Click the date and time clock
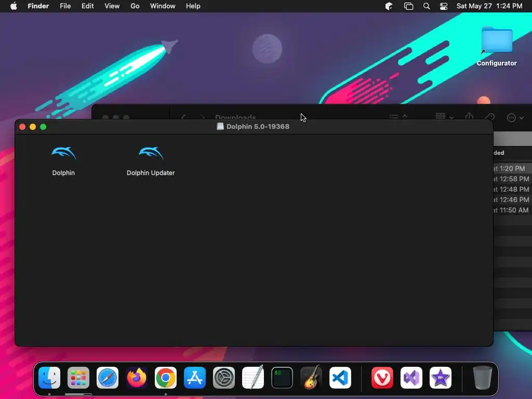Screen dimensions: 532x399 pos(489,6)
